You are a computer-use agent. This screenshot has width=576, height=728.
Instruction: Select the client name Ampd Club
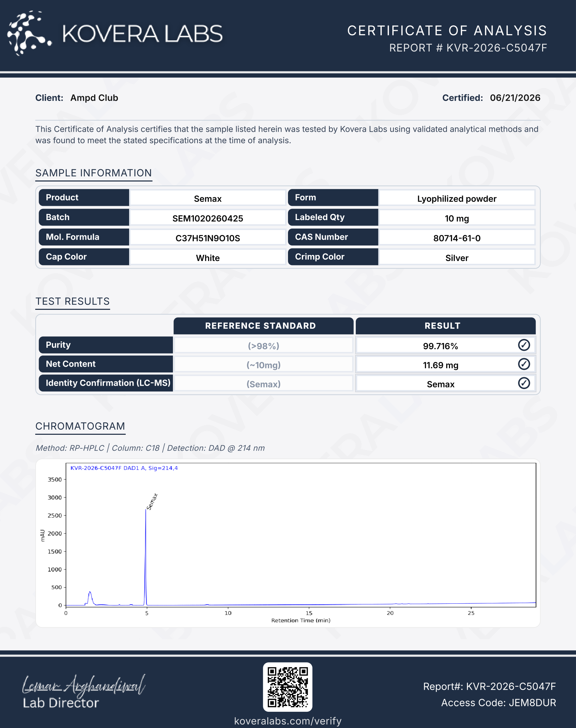click(94, 98)
